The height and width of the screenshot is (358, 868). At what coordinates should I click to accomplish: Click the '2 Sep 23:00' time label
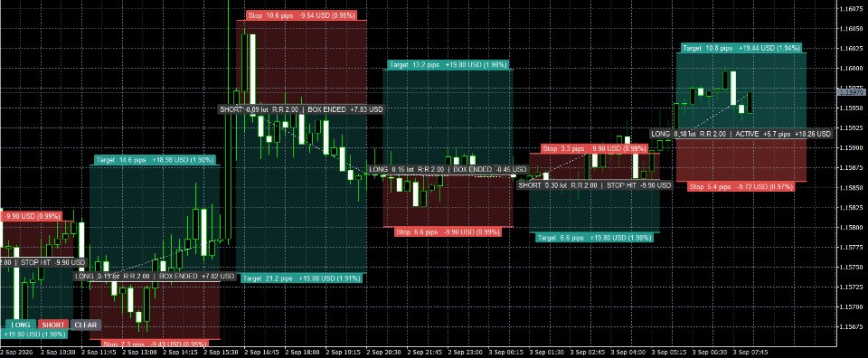click(466, 352)
